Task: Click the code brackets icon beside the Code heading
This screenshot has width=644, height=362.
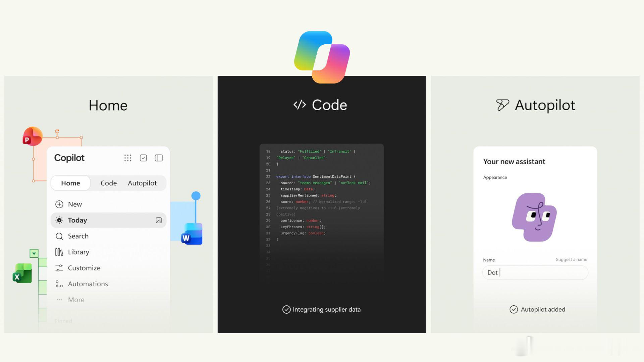Action: [x=300, y=105]
